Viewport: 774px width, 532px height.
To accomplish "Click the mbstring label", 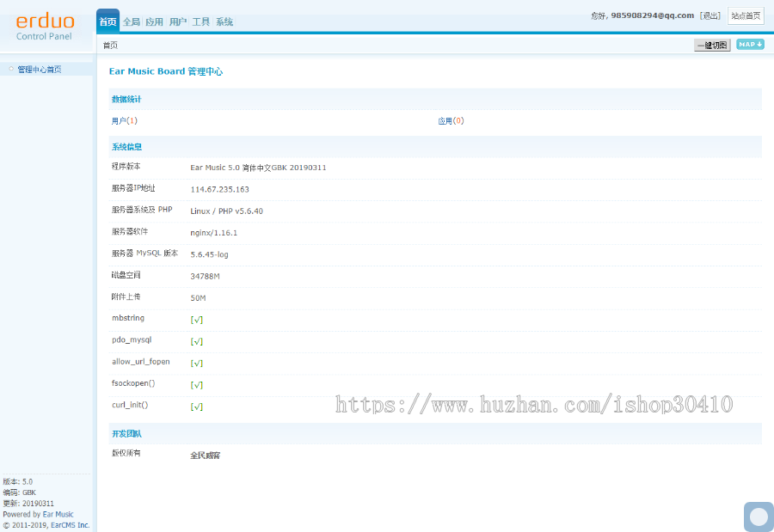I will (128, 318).
